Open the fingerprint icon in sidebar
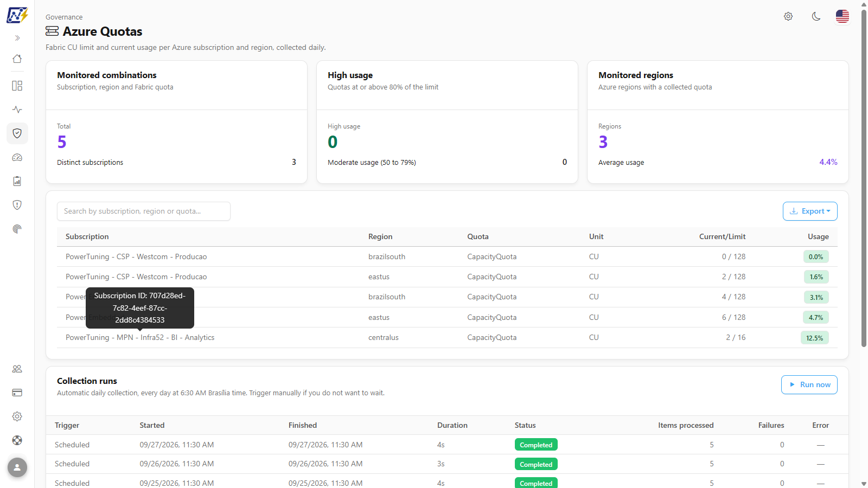 [17, 229]
